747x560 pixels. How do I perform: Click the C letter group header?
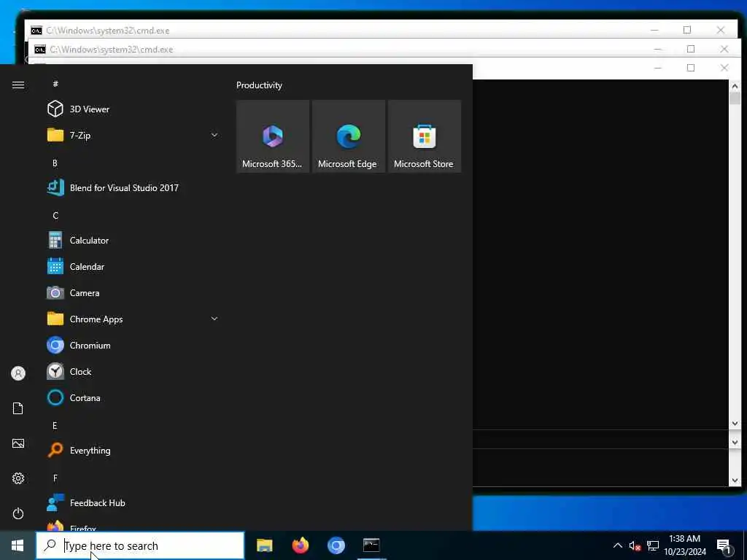point(55,215)
